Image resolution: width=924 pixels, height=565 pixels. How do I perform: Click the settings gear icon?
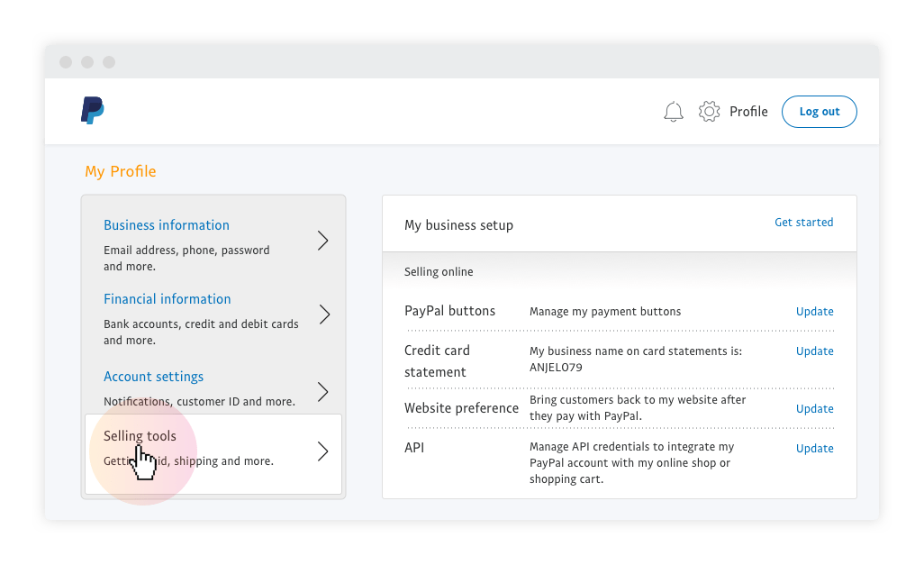[709, 112]
